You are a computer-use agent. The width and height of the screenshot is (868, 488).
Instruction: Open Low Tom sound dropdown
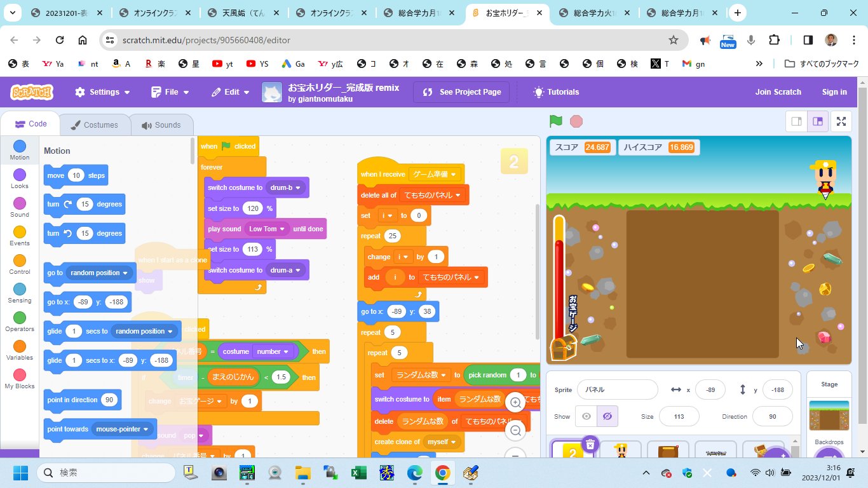267,229
